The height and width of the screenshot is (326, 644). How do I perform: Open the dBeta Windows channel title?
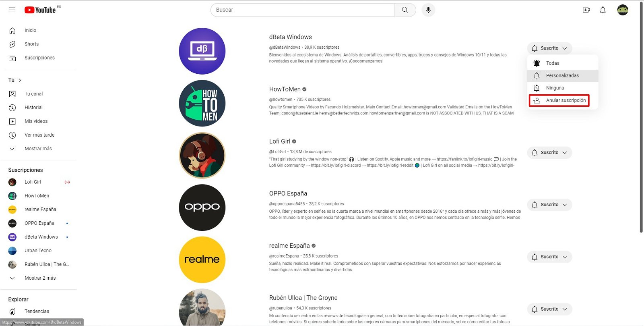click(291, 37)
